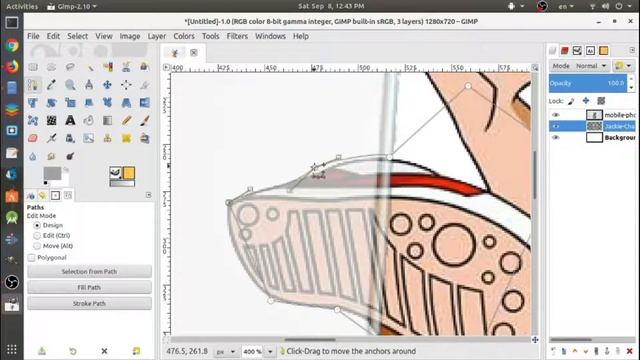
Task: Open the Filters menu
Action: tap(237, 36)
